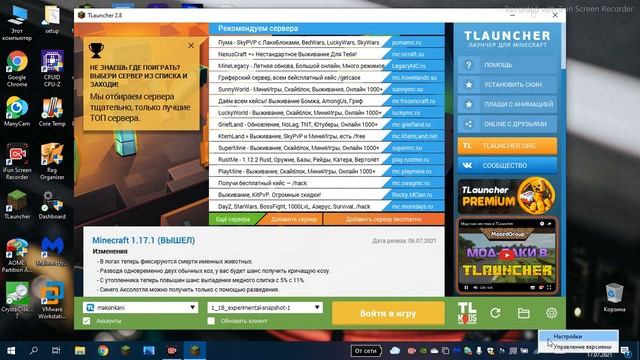Screen dimensions: 640x360
Task: Open 'Плащи с анимацией' sidebar button
Action: pos(507,104)
